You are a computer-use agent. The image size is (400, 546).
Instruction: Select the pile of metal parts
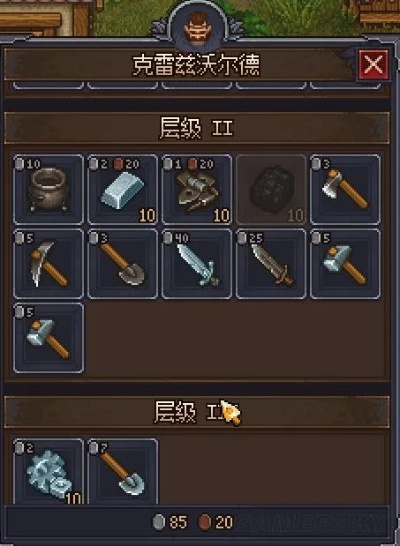(197, 190)
